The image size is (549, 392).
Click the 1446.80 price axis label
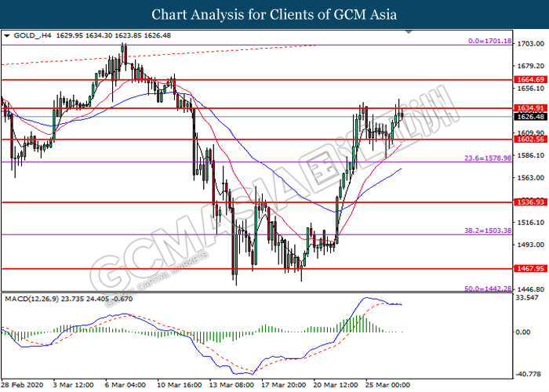pyautogui.click(x=531, y=289)
